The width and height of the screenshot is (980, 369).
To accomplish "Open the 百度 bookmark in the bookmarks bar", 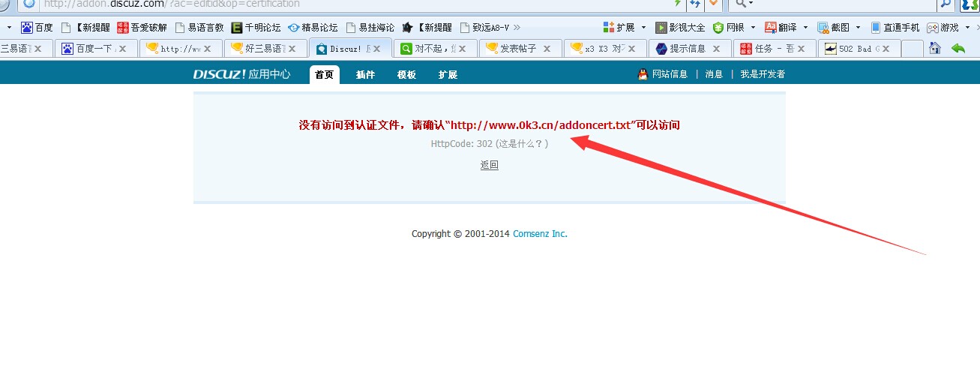I will (x=37, y=28).
